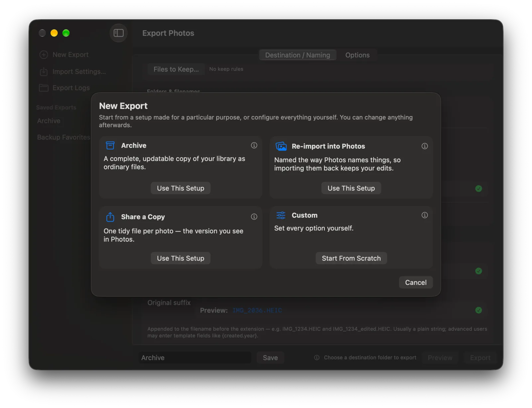Click the Archive card's box icon
The width and height of the screenshot is (532, 408).
(x=110, y=146)
